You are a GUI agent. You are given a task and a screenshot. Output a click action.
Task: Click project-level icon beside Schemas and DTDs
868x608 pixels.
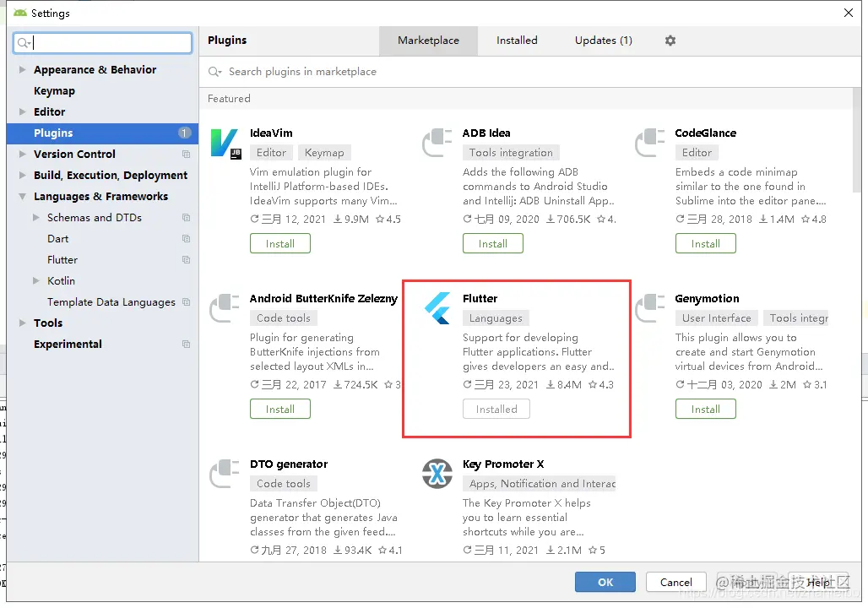coord(186,218)
